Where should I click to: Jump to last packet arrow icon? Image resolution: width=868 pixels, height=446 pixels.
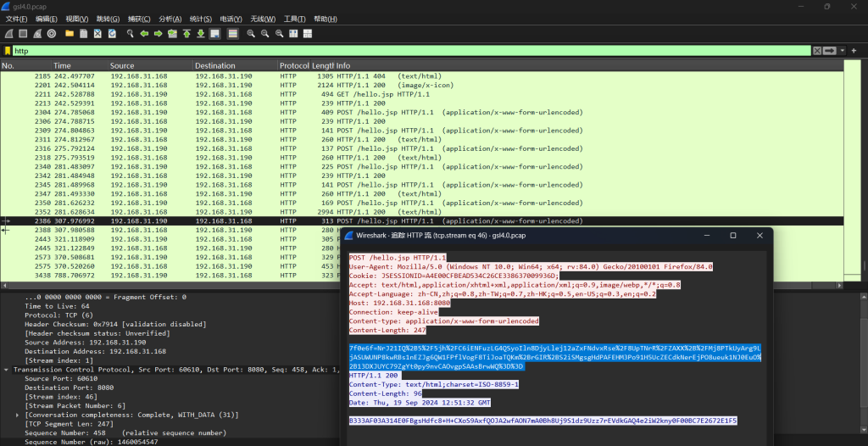tap(200, 34)
